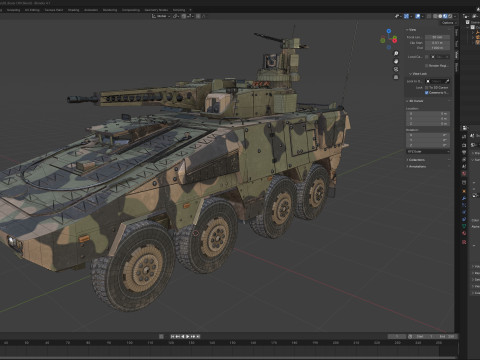Switch to Rendered viewport shading
Image resolution: width=480 pixels, height=360 pixels.
(450, 16)
